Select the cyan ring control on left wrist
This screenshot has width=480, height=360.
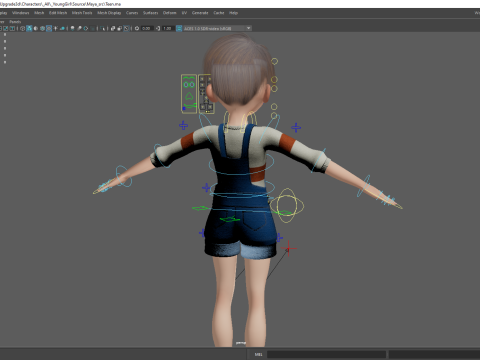(x=123, y=176)
